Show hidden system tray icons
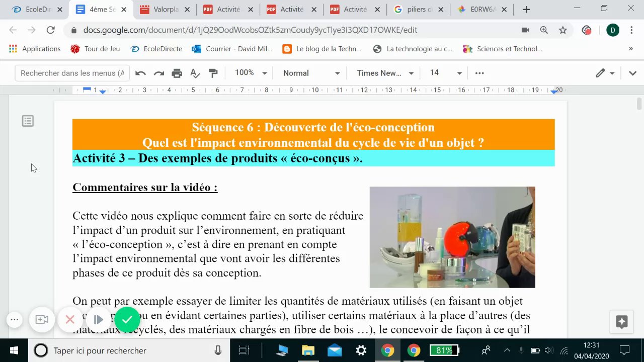Screen dimensions: 644x362 tap(507, 350)
